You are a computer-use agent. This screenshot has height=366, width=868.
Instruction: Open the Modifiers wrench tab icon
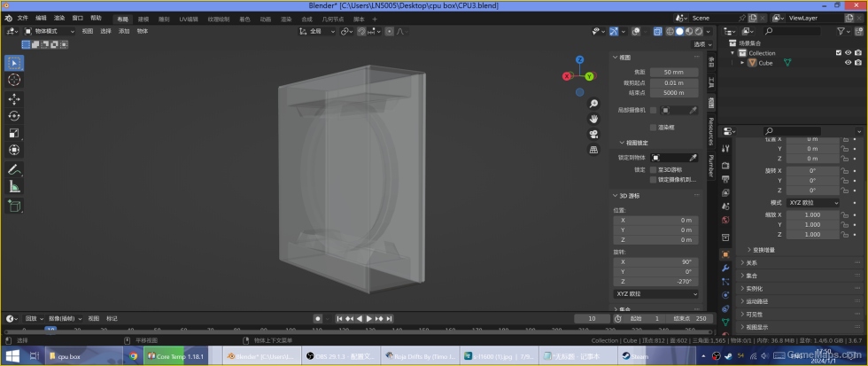725,269
